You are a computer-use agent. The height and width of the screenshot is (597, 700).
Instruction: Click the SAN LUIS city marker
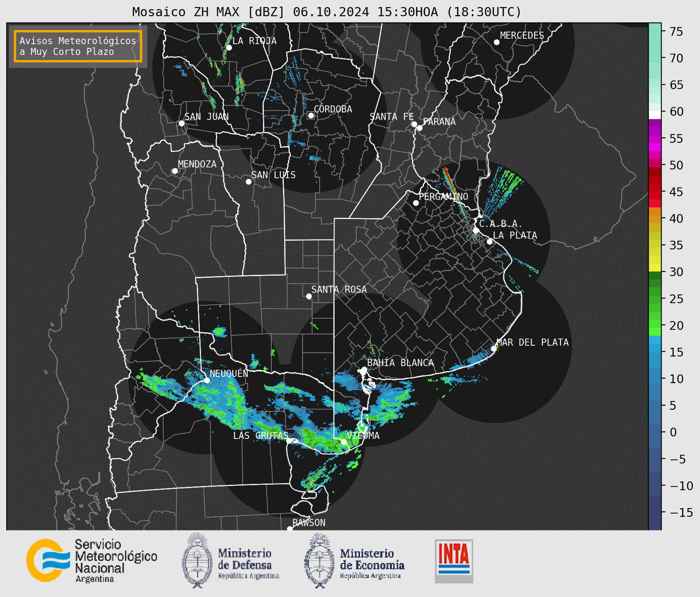[x=249, y=182]
